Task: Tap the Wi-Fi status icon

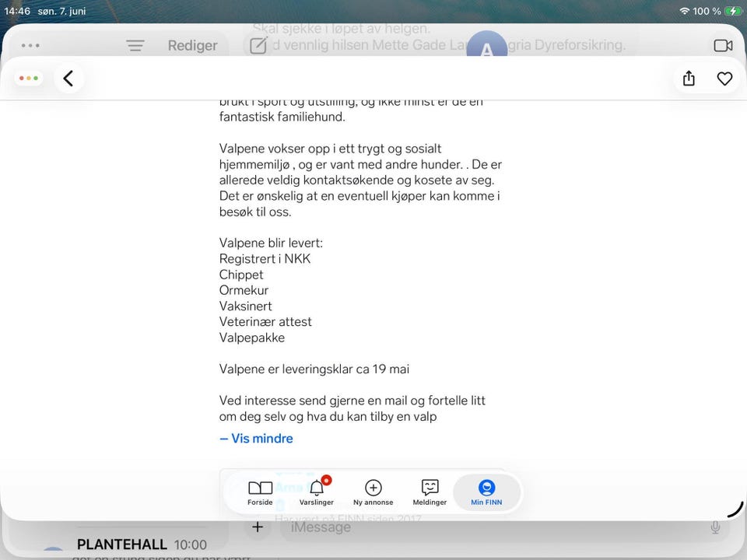Action: 685,11
